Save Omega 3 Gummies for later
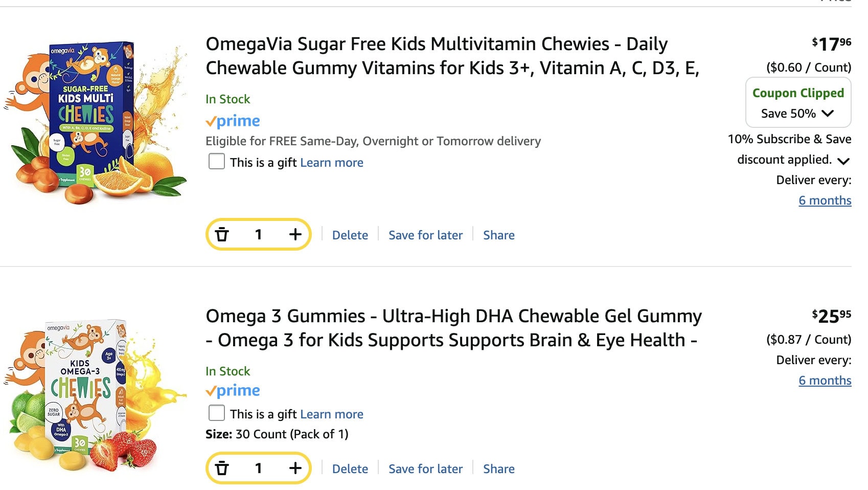This screenshot has width=868, height=490. point(425,469)
